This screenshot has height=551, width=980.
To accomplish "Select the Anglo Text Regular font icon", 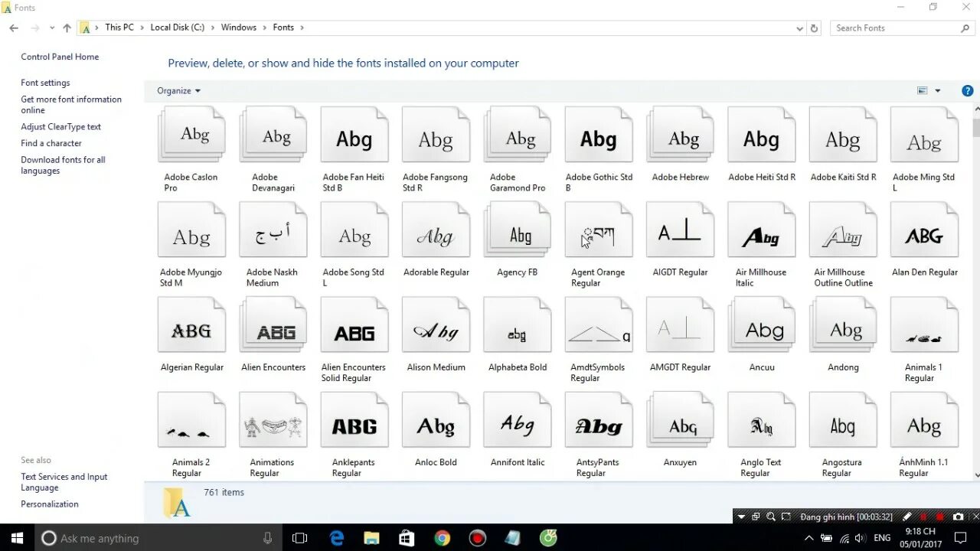I will pyautogui.click(x=761, y=419).
